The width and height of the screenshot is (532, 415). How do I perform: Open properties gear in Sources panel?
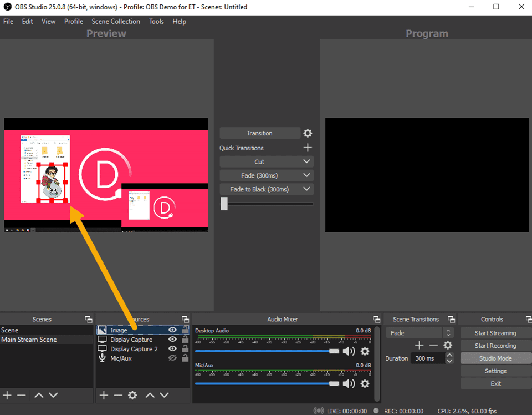point(132,395)
